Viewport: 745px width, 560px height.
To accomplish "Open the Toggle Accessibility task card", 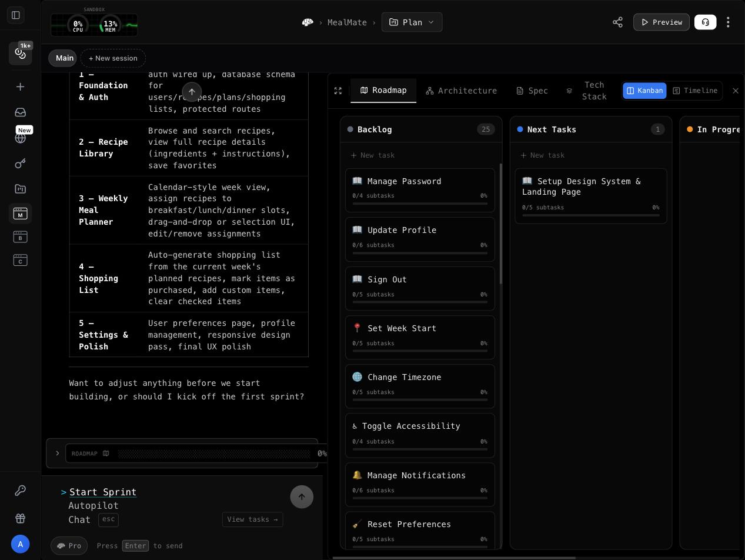I will [x=420, y=435].
